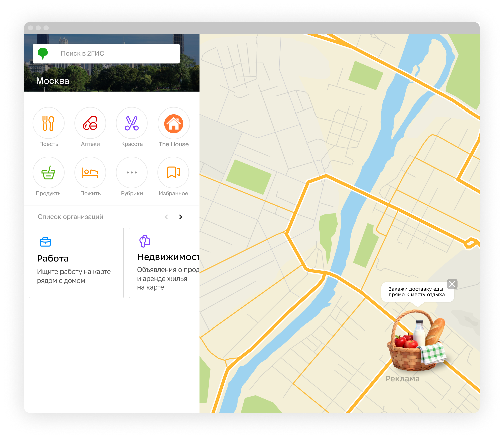Select the Продукты basket icon
504x439 pixels.
click(48, 173)
